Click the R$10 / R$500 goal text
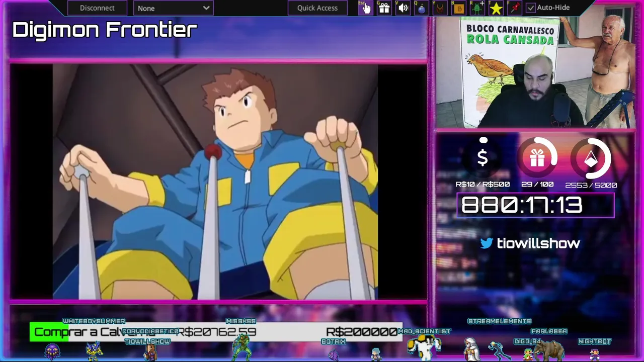Image resolution: width=644 pixels, height=362 pixels. [x=482, y=185]
